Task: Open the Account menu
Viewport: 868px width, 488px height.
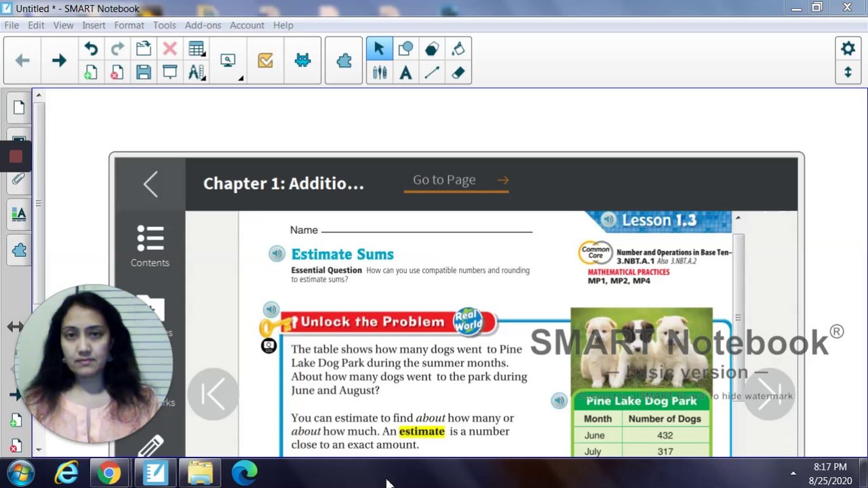Action: [x=247, y=25]
